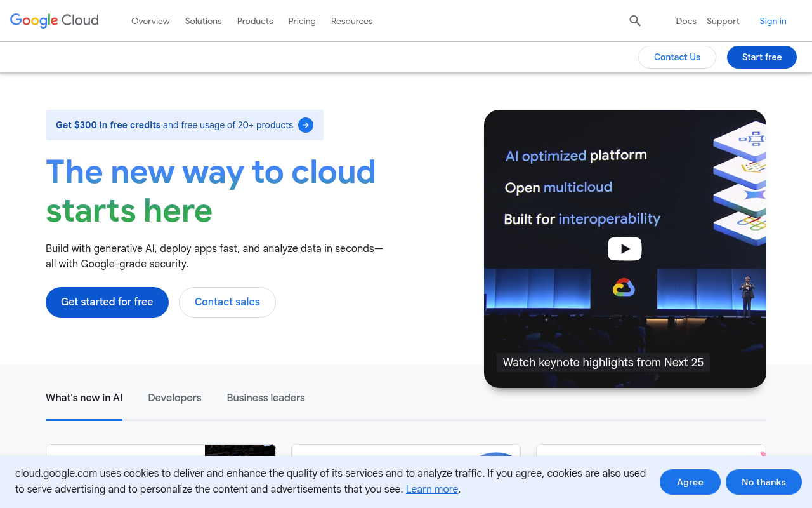Open the Resources menu
812x508 pixels.
click(351, 21)
